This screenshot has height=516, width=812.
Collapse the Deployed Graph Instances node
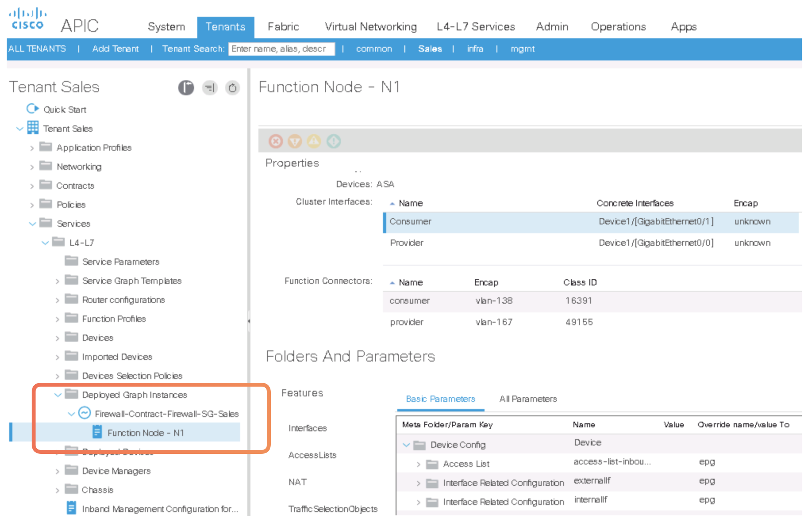click(x=58, y=395)
